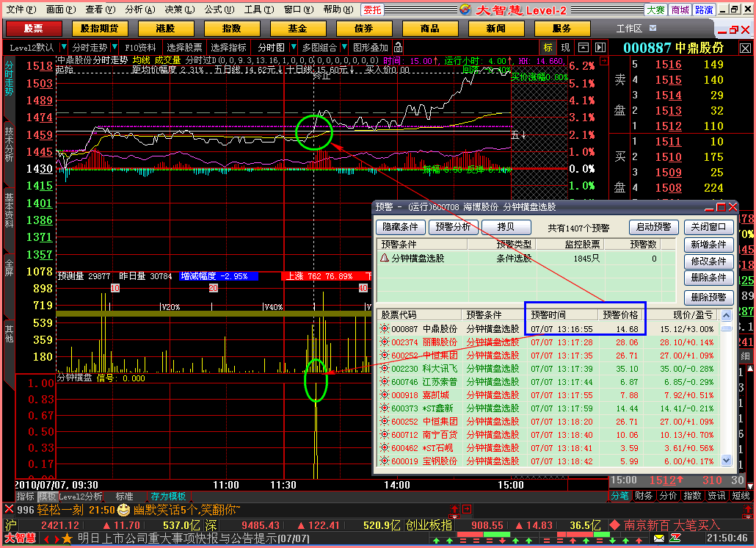This screenshot has width=756, height=548.
Task: Click the alert bell icon in the 分钟横盘选股 condition row
Action: click(385, 258)
